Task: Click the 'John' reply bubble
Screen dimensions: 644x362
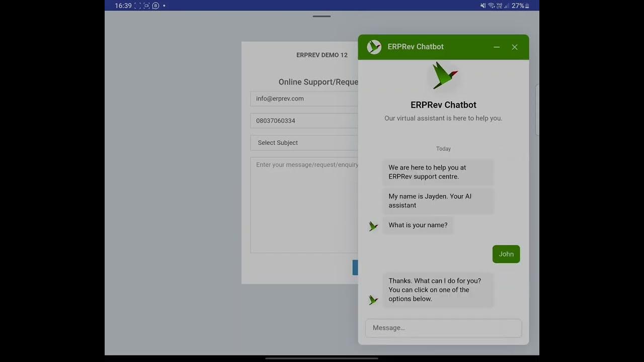Action: click(x=506, y=254)
